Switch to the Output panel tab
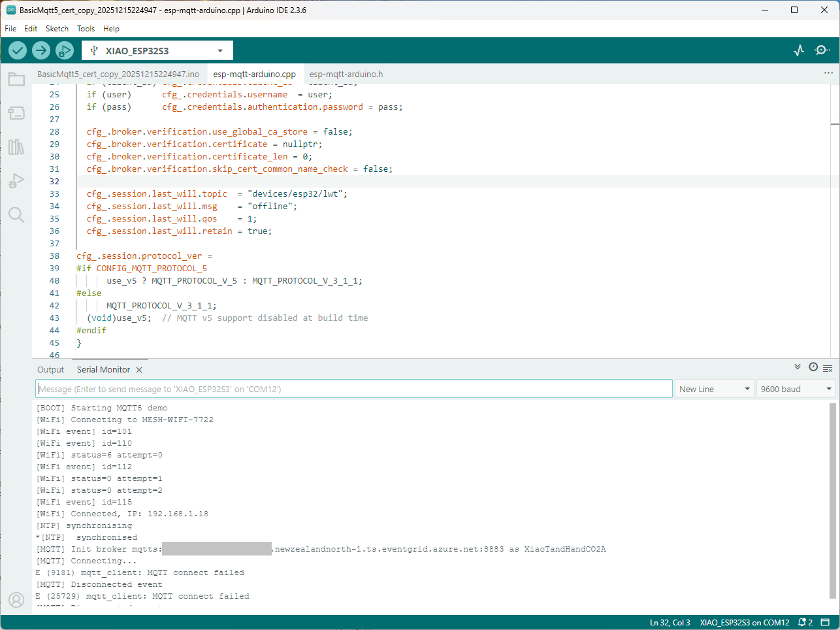Screen dimensions: 840x630 tap(50, 370)
